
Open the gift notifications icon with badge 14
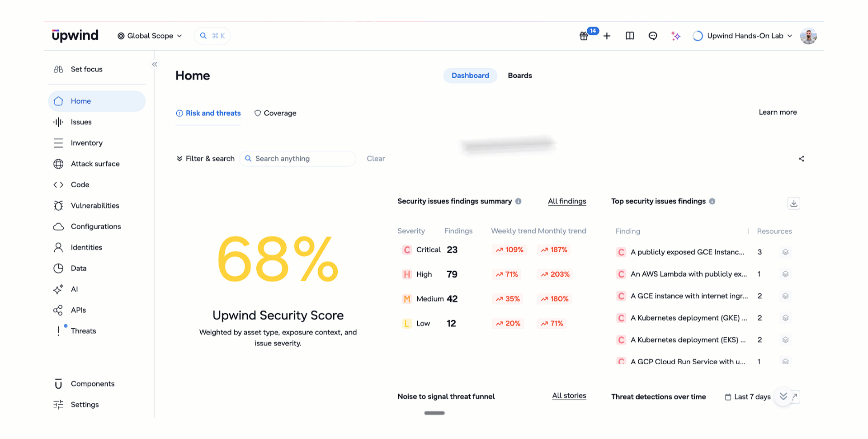coord(584,36)
